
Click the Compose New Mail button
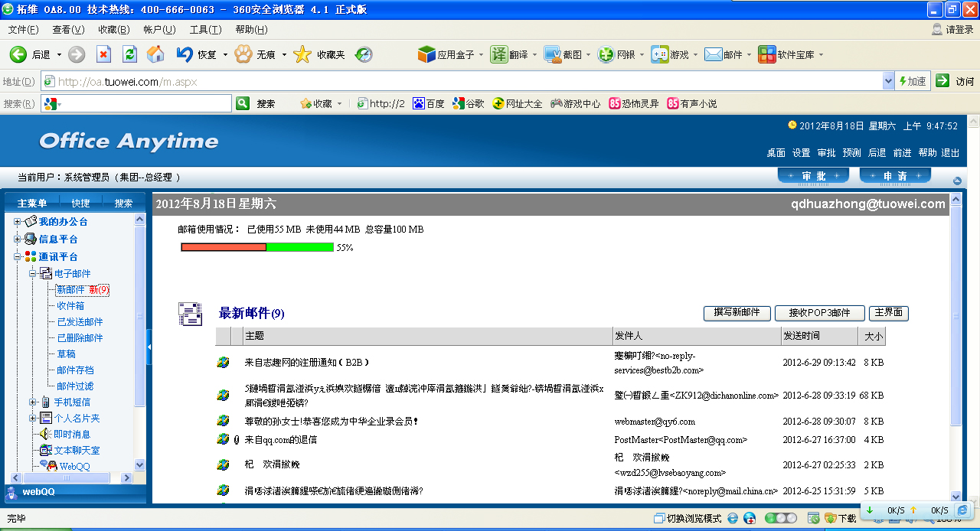point(737,313)
